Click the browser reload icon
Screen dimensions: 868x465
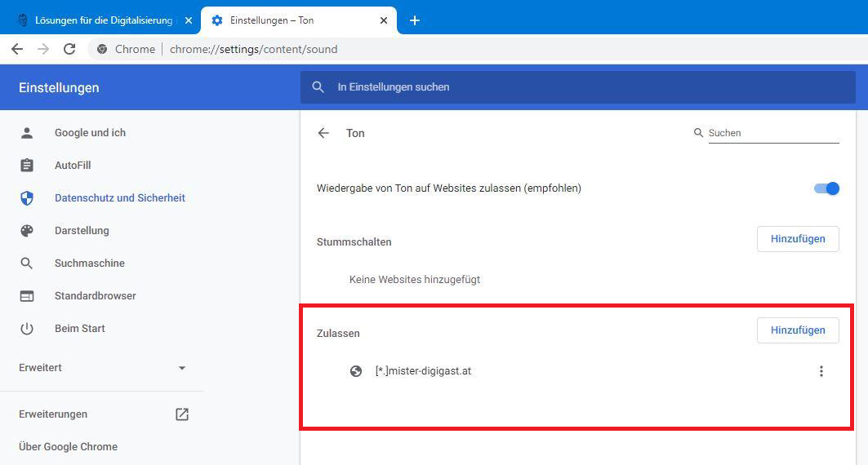click(x=69, y=49)
